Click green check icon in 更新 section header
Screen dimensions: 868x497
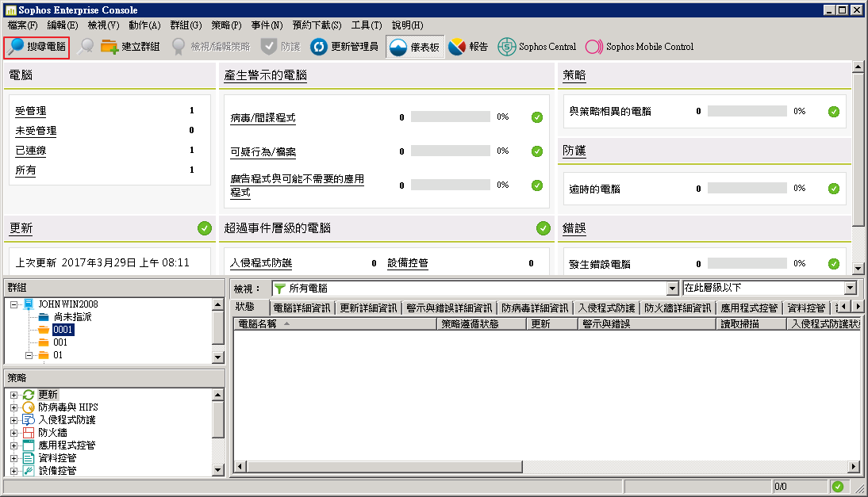pos(205,228)
